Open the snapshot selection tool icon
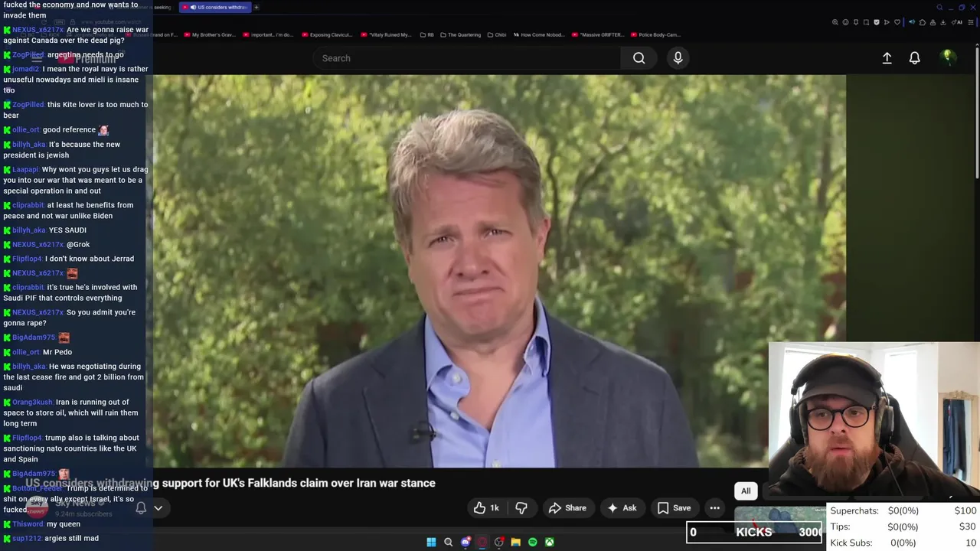The width and height of the screenshot is (980, 551). pyautogui.click(x=866, y=22)
